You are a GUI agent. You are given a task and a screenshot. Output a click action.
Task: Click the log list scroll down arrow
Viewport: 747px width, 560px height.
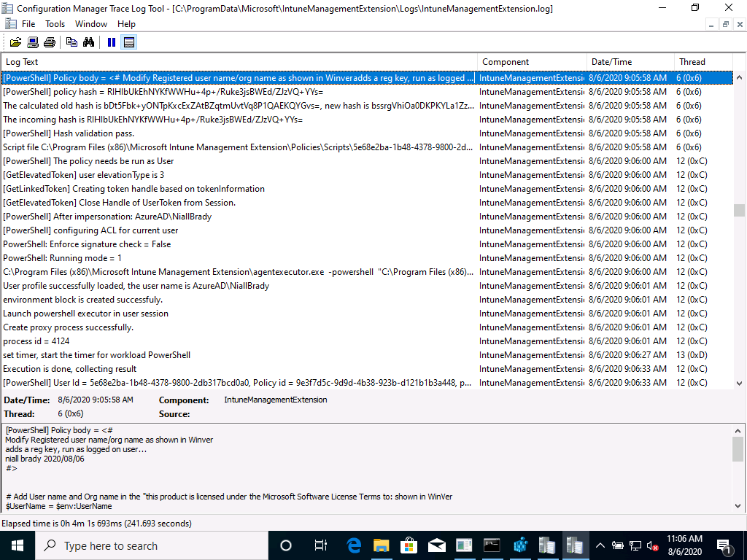tap(740, 383)
